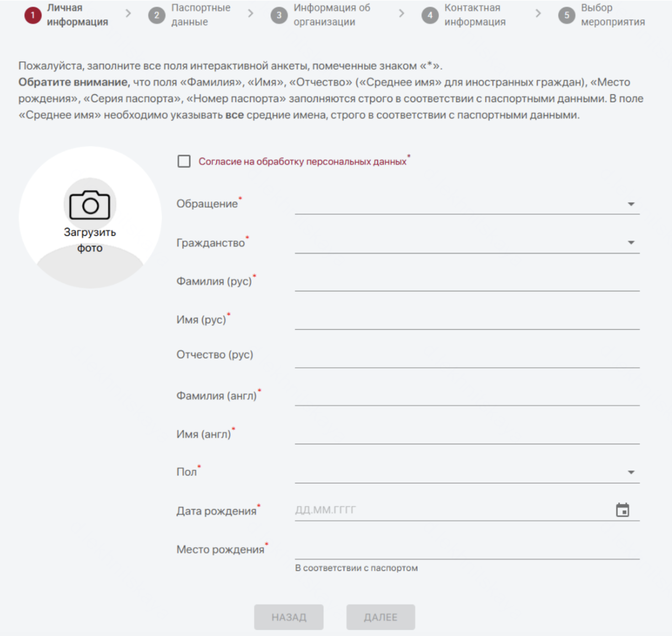Image resolution: width=672 pixels, height=636 pixels.
Task: Go to Паспортные данные step label
Action: coord(200,15)
